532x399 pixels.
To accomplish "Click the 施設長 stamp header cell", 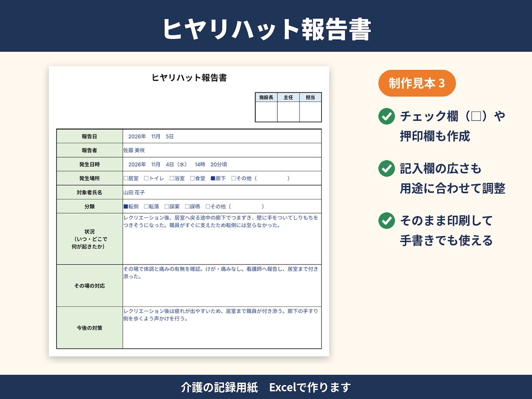I will click(266, 97).
